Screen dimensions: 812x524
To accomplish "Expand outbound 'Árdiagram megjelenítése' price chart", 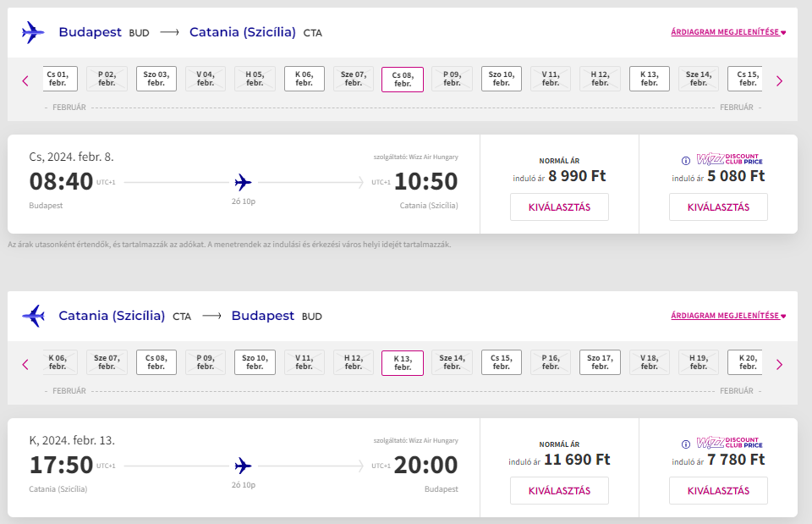I will (x=727, y=33).
